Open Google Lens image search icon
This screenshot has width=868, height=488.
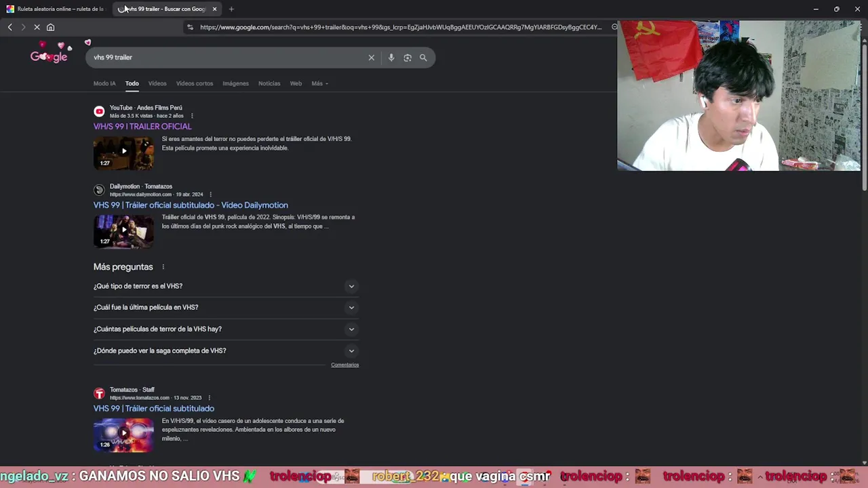pyautogui.click(x=408, y=58)
